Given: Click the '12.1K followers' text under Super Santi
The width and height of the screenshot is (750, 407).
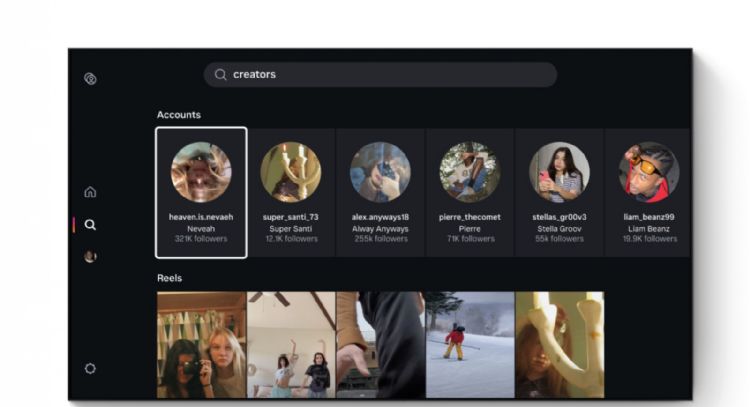Looking at the screenshot, I should tap(291, 239).
